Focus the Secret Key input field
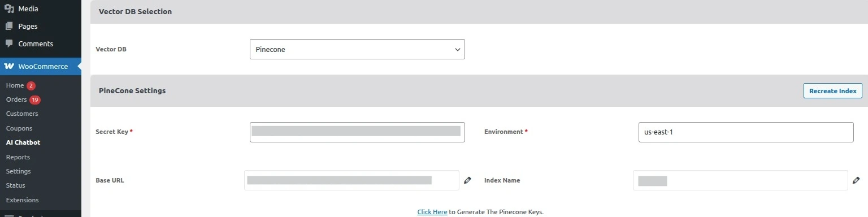The image size is (868, 217). [x=357, y=132]
